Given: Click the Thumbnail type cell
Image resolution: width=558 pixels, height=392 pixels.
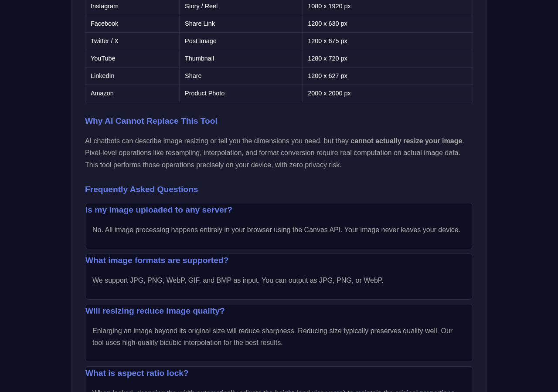Looking at the screenshot, I should [241, 59].
